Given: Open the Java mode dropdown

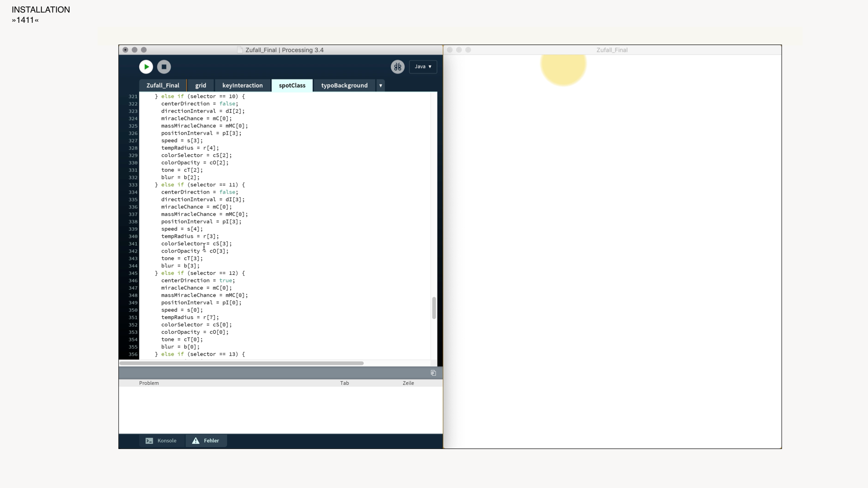Looking at the screenshot, I should (x=423, y=67).
